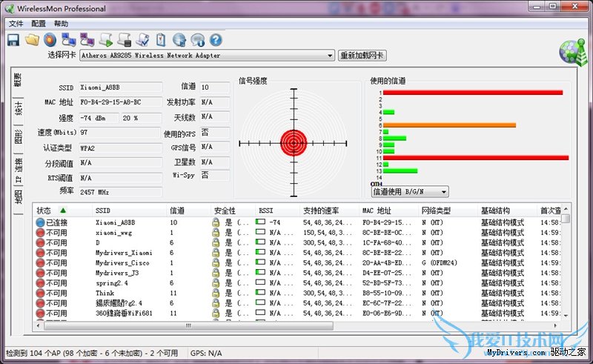The image size is (593, 364).
Task: Click the red status icon in the 360 WiFi681 row
Action: (x=40, y=314)
